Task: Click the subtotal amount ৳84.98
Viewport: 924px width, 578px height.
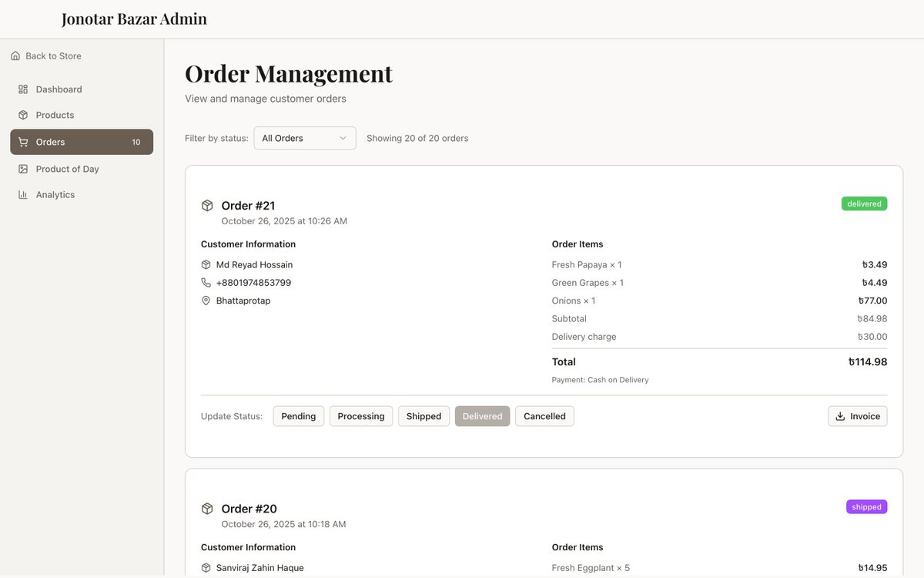Action: click(x=872, y=318)
